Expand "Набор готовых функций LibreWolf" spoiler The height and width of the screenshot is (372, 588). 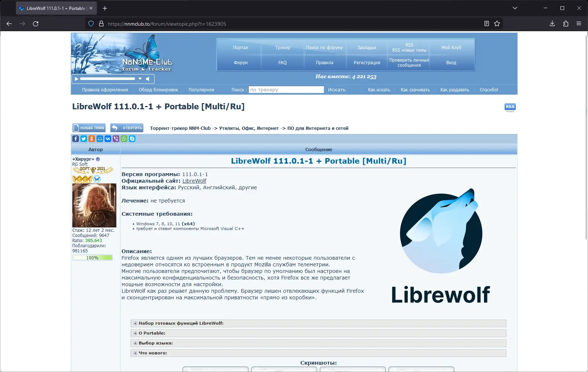pos(319,323)
